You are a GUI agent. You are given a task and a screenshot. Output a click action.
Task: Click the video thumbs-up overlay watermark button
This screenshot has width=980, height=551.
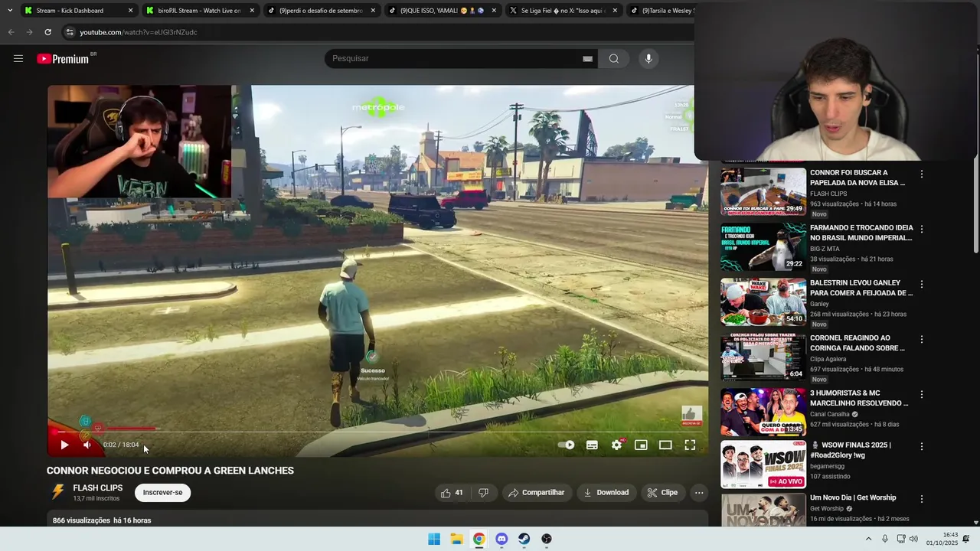tap(691, 416)
